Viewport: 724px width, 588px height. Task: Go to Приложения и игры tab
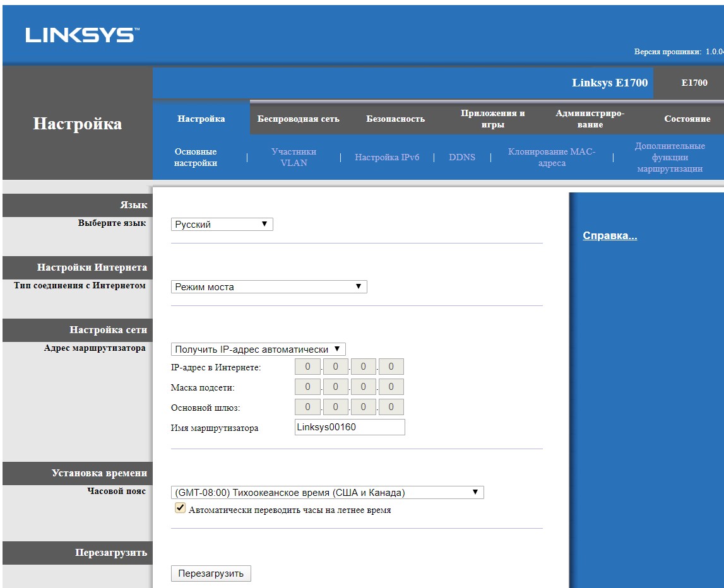493,119
